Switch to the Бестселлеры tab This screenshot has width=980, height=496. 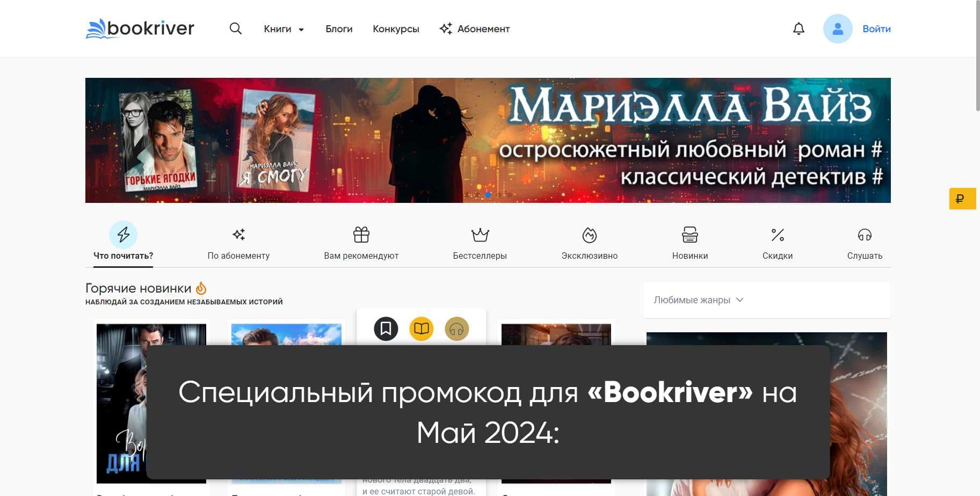[480, 243]
